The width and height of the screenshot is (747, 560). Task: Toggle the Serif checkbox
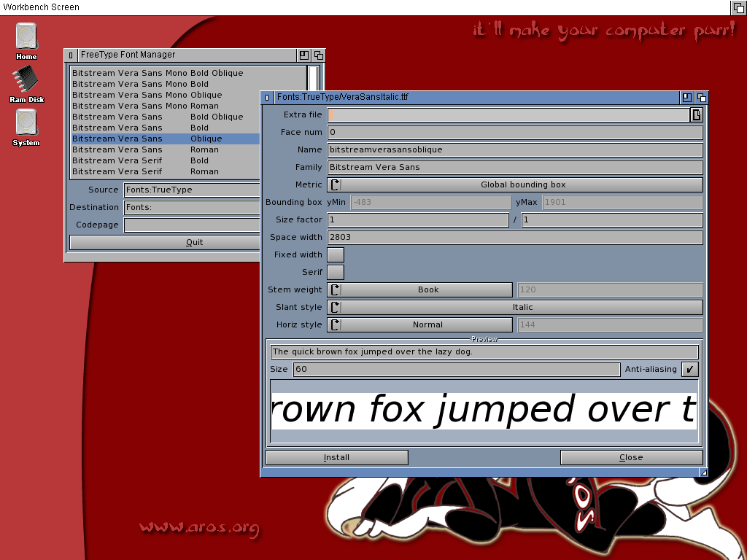click(x=336, y=273)
